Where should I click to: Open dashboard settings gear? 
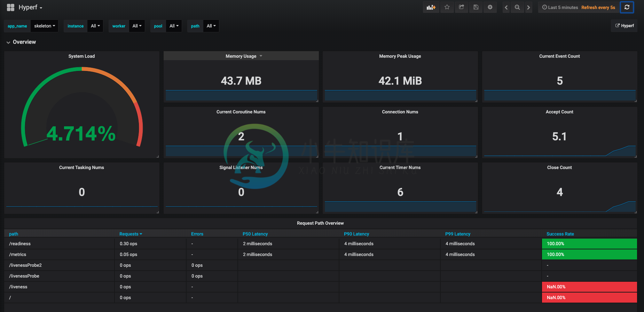click(x=490, y=7)
